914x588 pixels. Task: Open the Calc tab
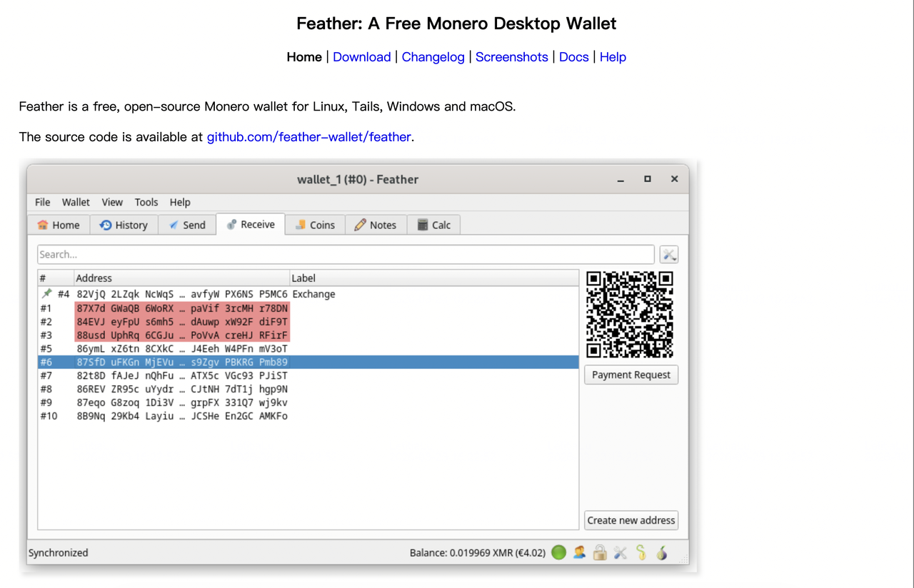point(433,225)
